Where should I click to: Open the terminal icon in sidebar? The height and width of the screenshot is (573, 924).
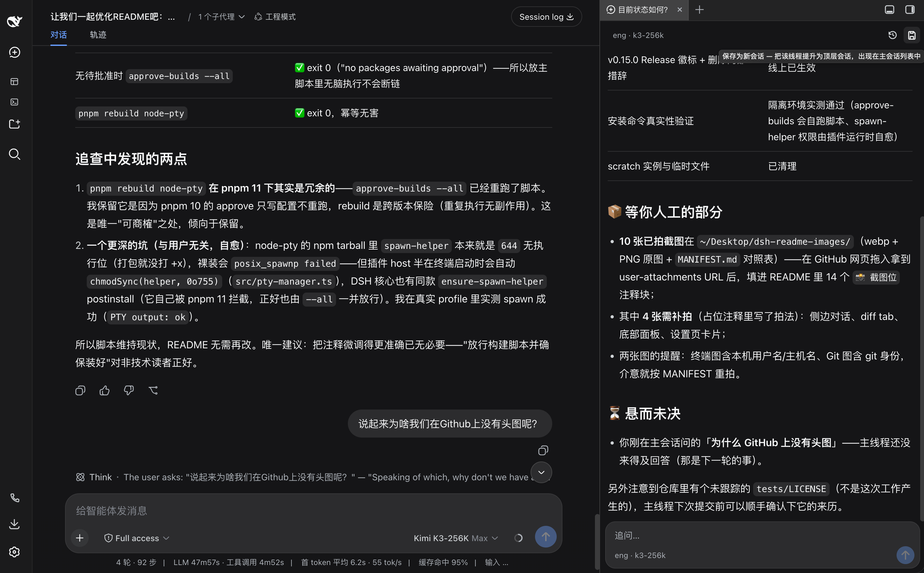point(14,102)
